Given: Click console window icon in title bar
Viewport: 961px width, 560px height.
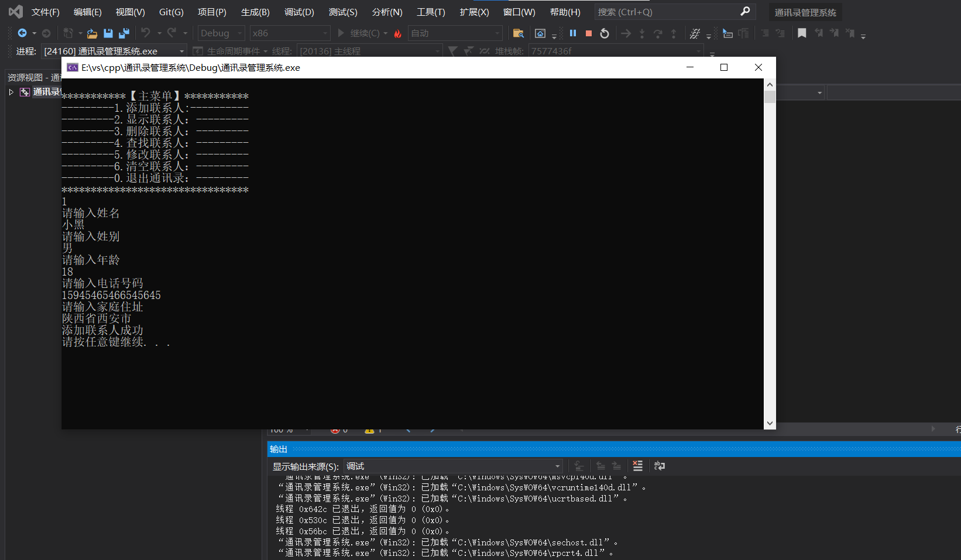Looking at the screenshot, I should pos(73,67).
